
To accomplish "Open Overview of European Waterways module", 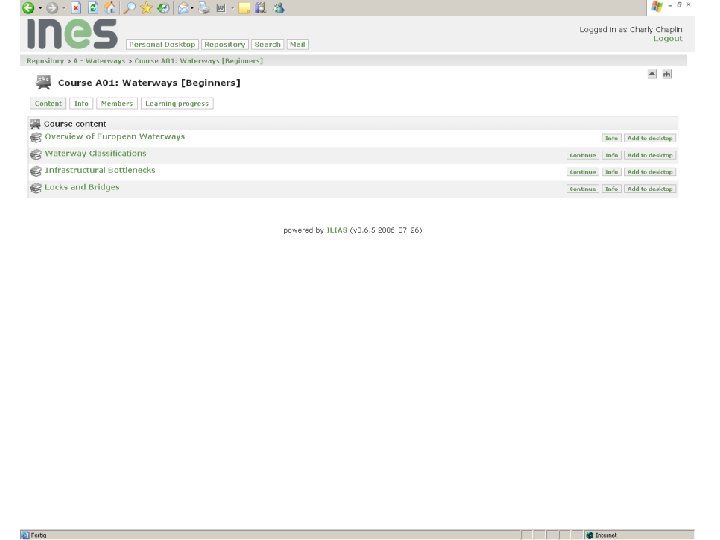I will coord(115,137).
